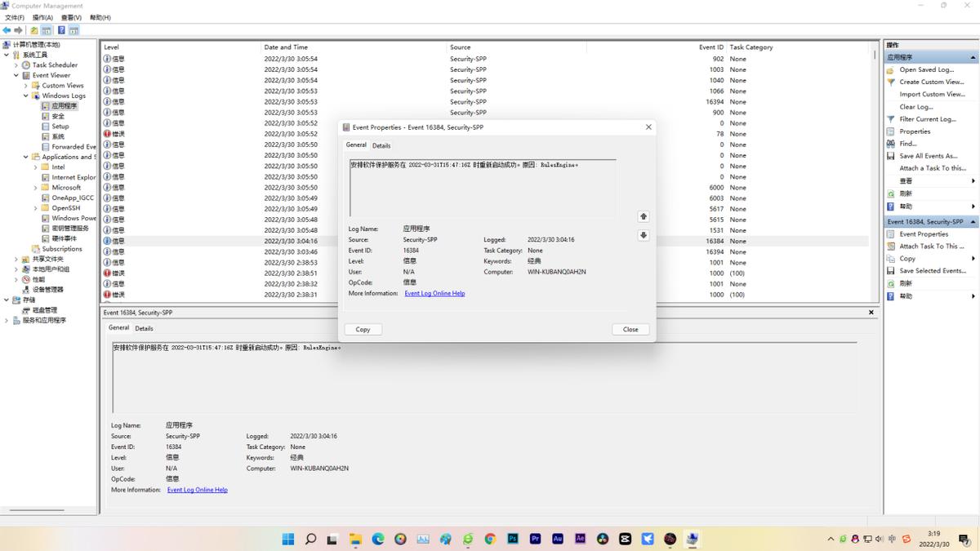Image resolution: width=980 pixels, height=551 pixels.
Task: Collapse the Event 16384 actions section
Action: (x=973, y=222)
